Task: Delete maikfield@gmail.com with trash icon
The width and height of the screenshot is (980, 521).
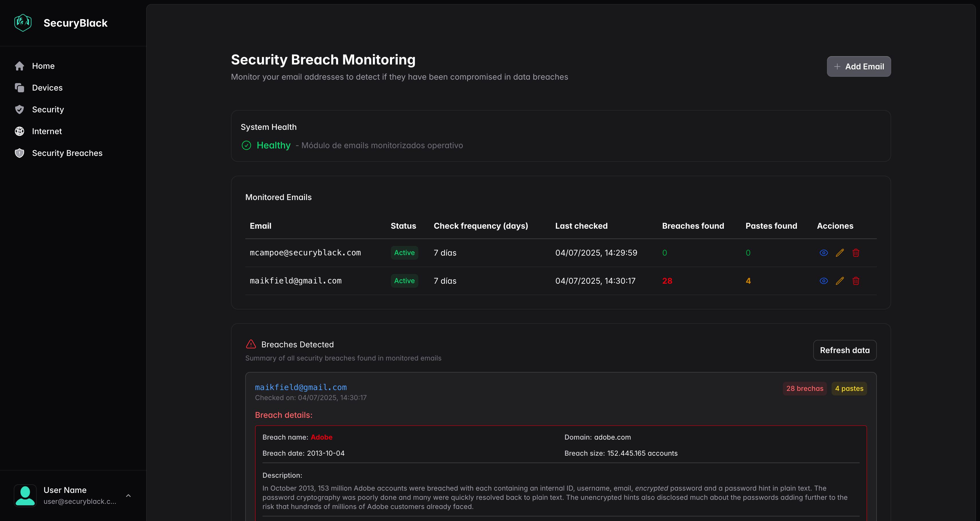Action: (856, 281)
